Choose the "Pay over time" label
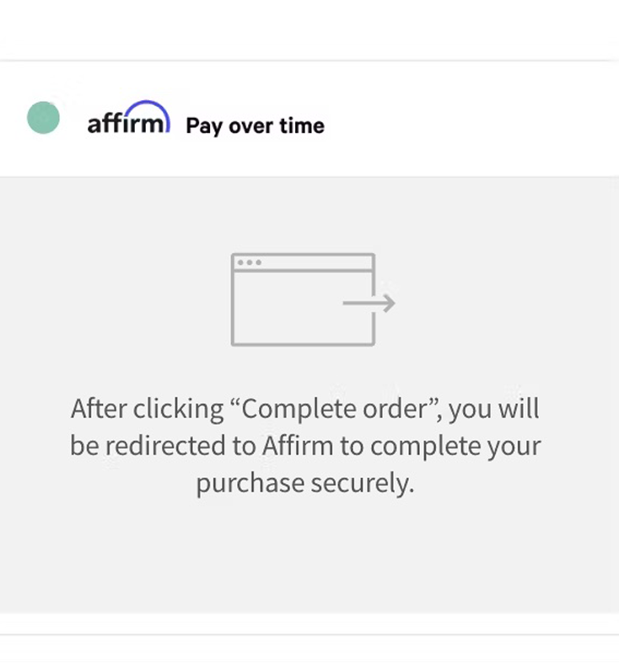619x672 pixels. pyautogui.click(x=255, y=126)
